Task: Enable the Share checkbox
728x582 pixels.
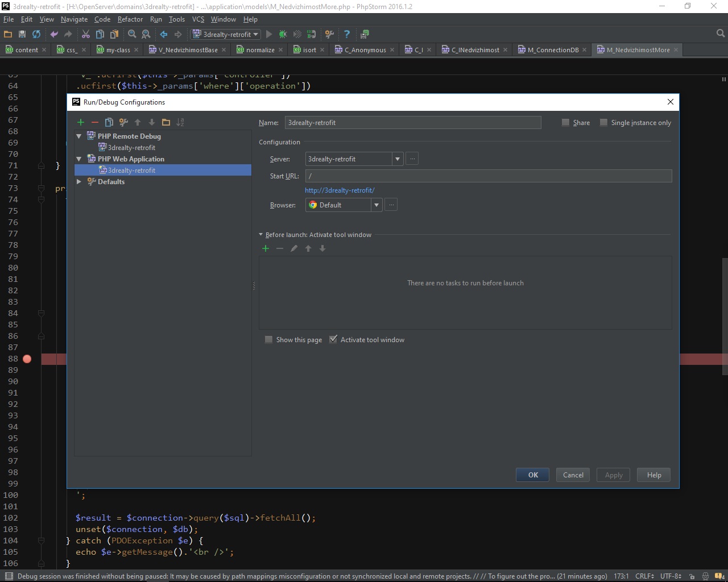Action: tap(565, 123)
